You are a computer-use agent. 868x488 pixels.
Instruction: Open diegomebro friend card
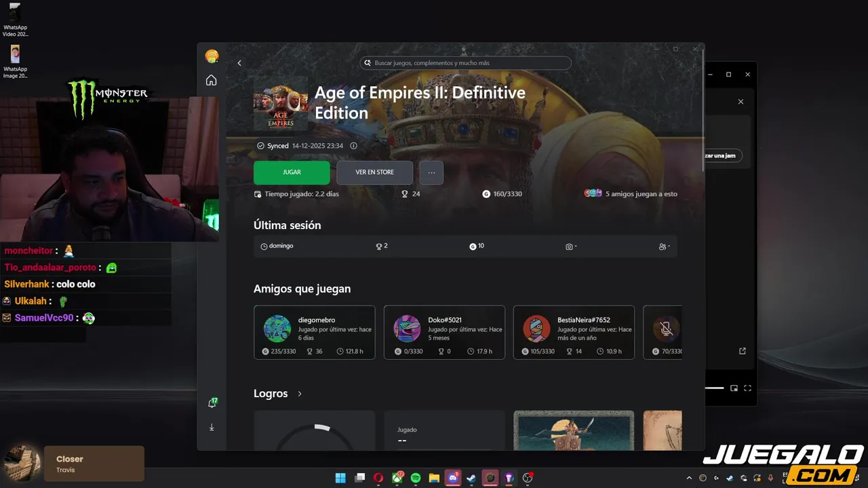(x=314, y=332)
